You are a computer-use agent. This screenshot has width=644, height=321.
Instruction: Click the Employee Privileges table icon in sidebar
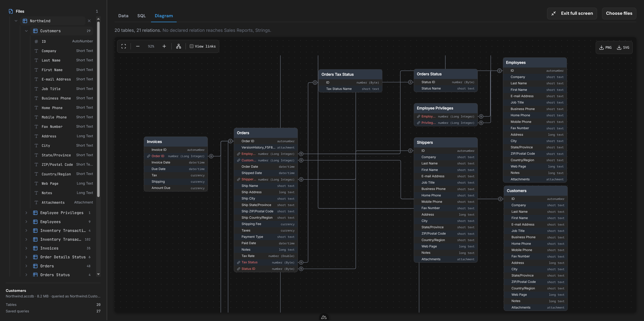[x=35, y=213]
